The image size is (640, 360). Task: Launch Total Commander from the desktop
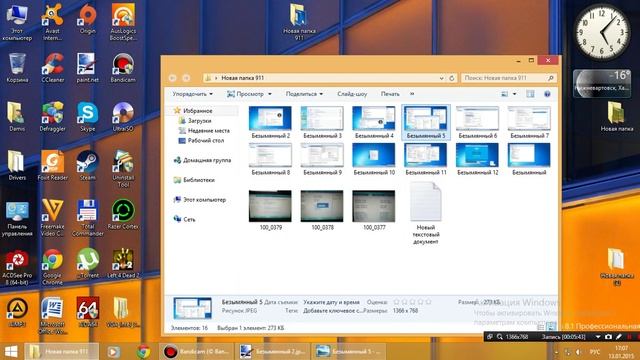pyautogui.click(x=87, y=218)
